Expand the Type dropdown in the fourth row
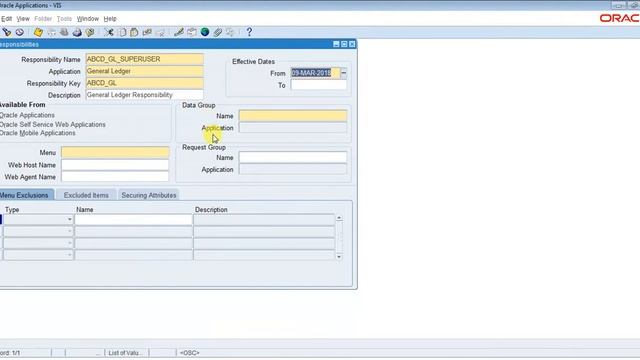This screenshot has width=640, height=360. click(69, 256)
